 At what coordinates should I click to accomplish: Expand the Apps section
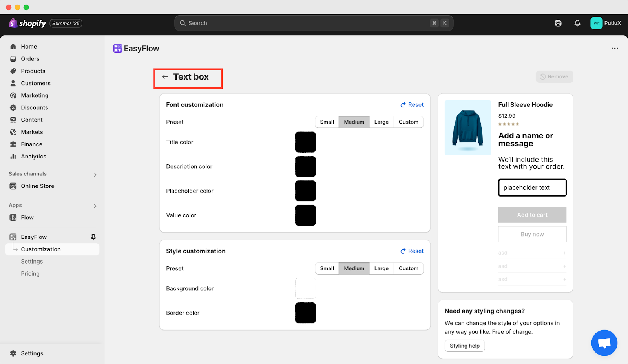pos(95,206)
